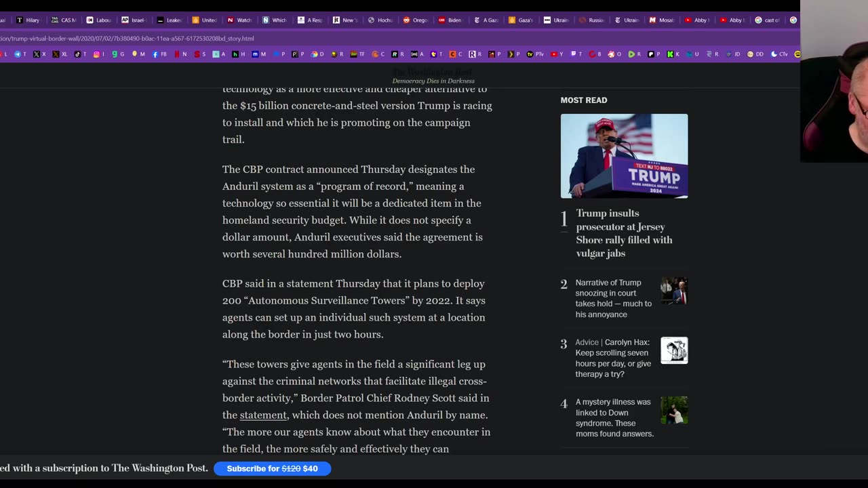Open the green Kick K bookmark
Image resolution: width=868 pixels, height=488 pixels.
(673, 54)
